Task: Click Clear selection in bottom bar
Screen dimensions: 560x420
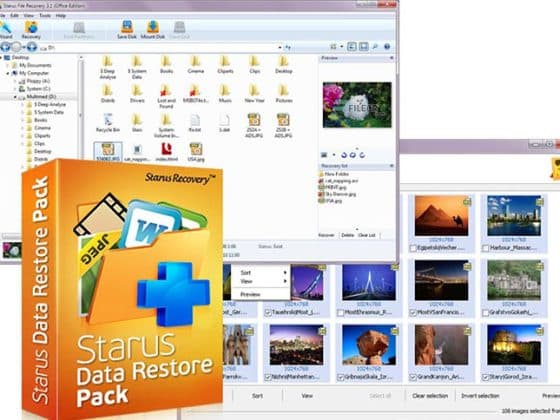Action: [x=430, y=396]
